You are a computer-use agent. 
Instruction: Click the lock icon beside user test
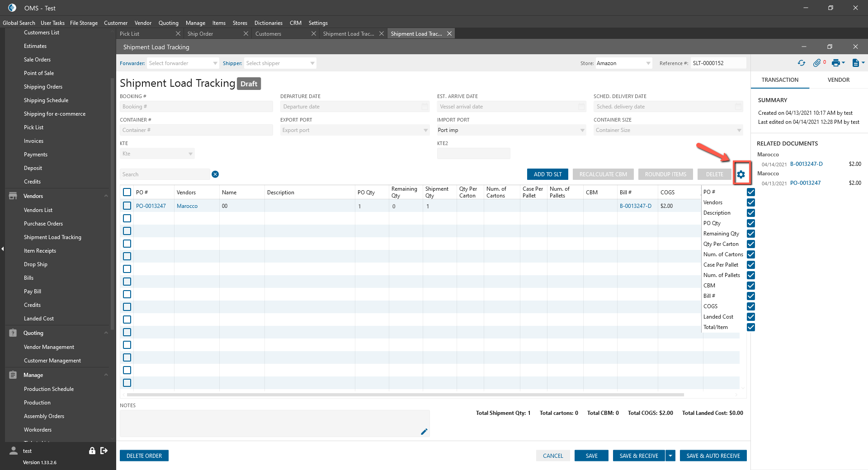pyautogui.click(x=92, y=451)
